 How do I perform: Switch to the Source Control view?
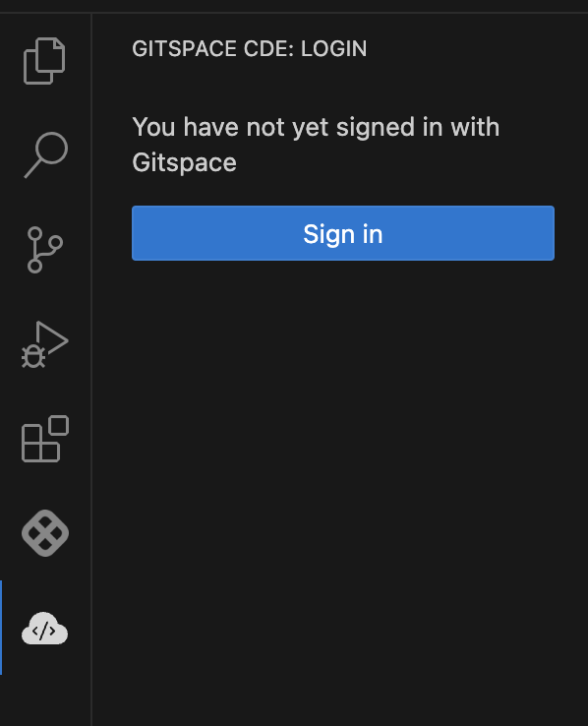[x=45, y=250]
